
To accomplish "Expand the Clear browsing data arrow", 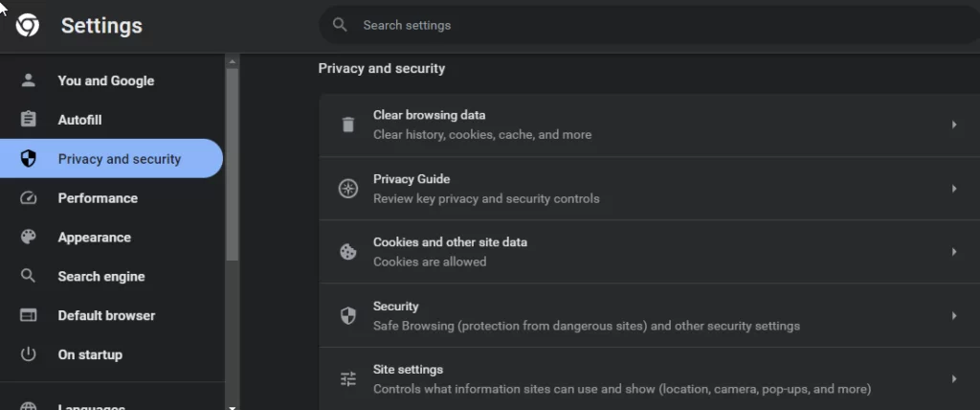I will 954,125.
